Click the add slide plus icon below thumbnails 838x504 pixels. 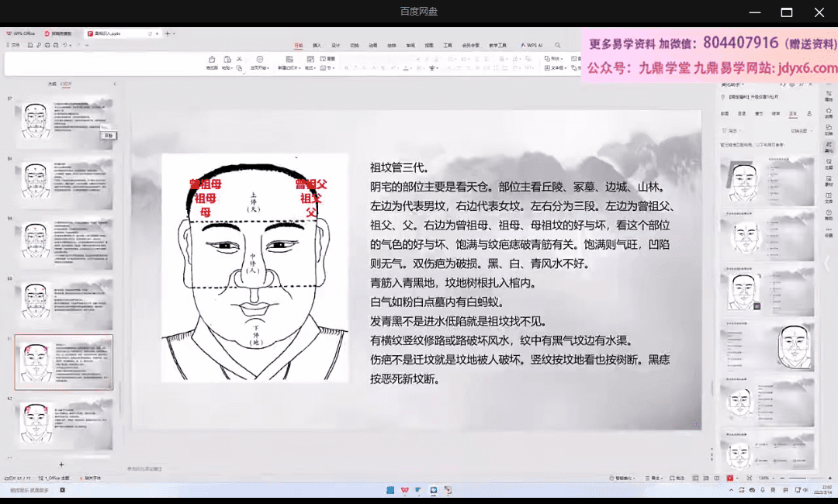pos(61,464)
